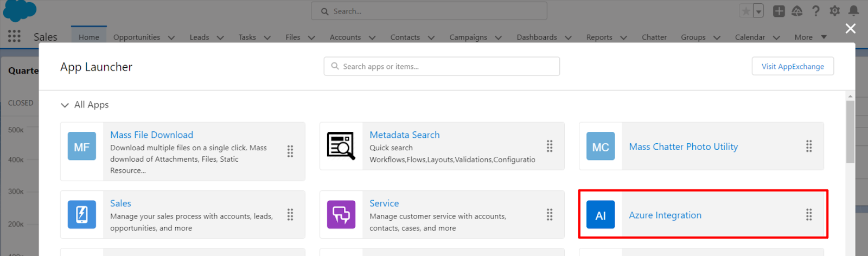
Task: Click the drag handle on Metadata Search card
Action: click(x=550, y=146)
